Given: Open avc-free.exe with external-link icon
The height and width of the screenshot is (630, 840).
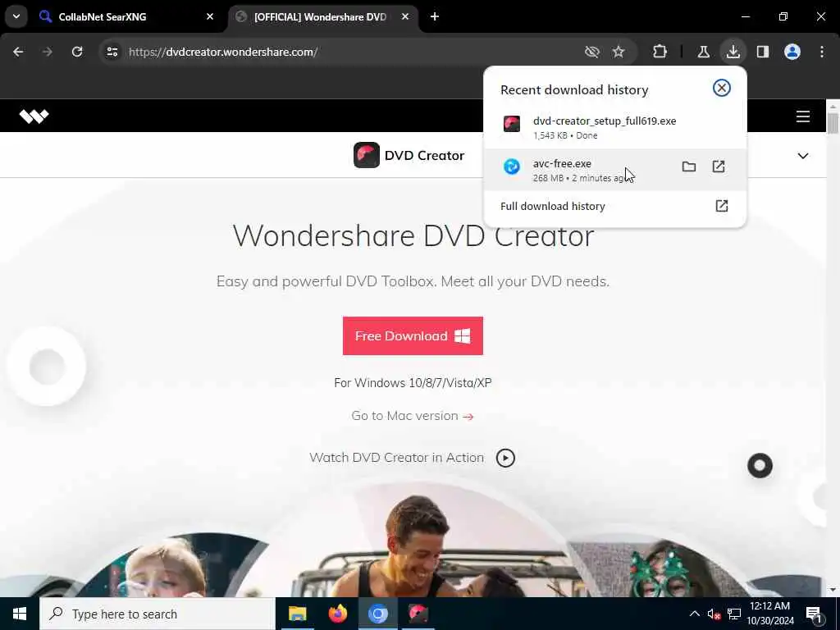Looking at the screenshot, I should click(x=719, y=167).
